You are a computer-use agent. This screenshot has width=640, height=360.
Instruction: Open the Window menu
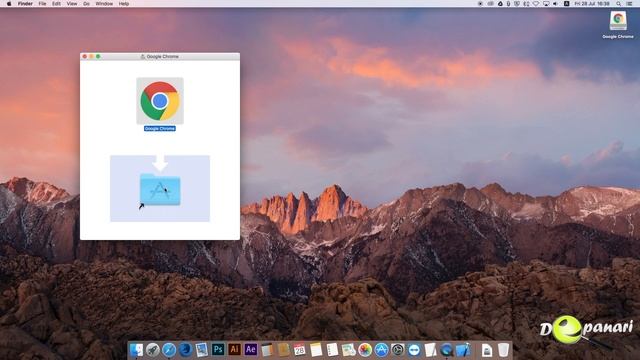(x=104, y=4)
